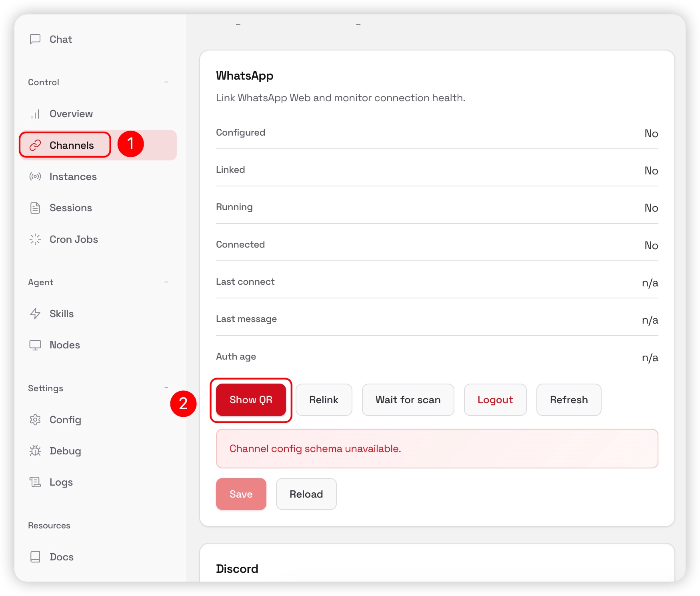Image resolution: width=700 pixels, height=596 pixels.
Task: Open Config settings
Action: pyautogui.click(x=98, y=420)
